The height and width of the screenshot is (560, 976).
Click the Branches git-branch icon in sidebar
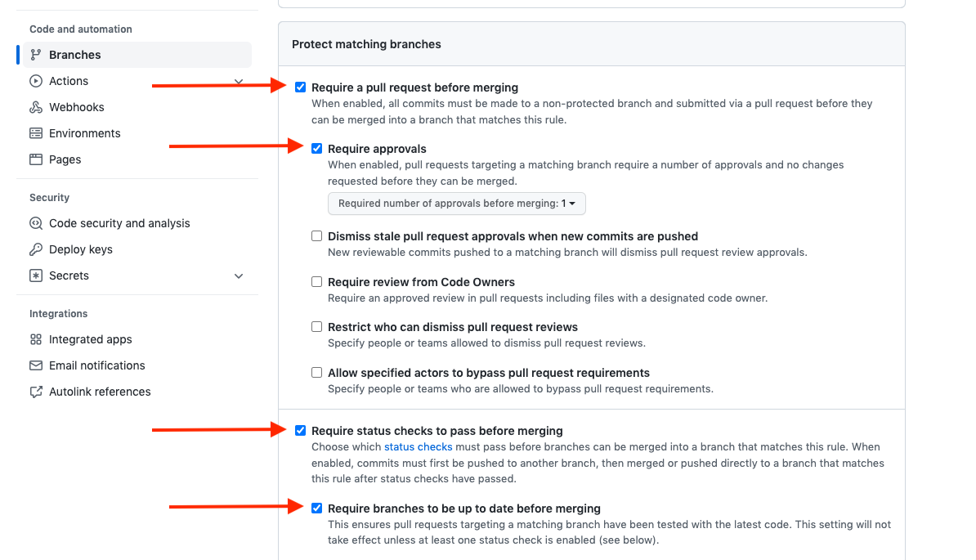(x=36, y=55)
